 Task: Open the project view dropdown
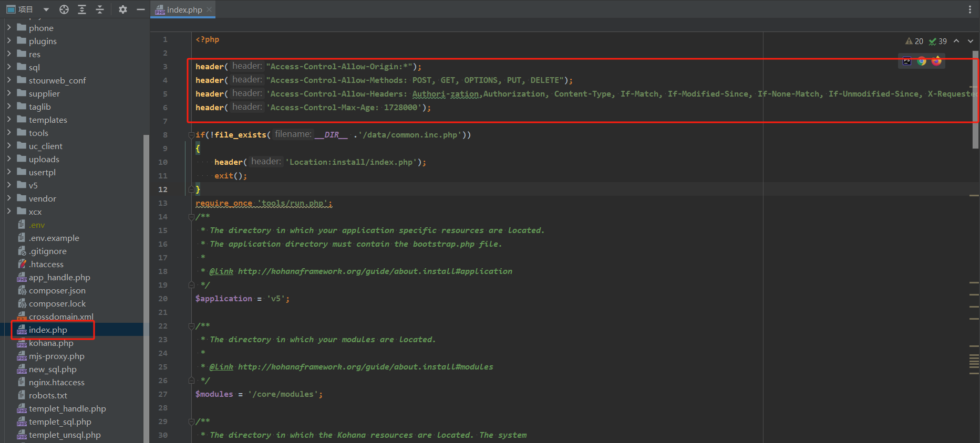click(46, 9)
